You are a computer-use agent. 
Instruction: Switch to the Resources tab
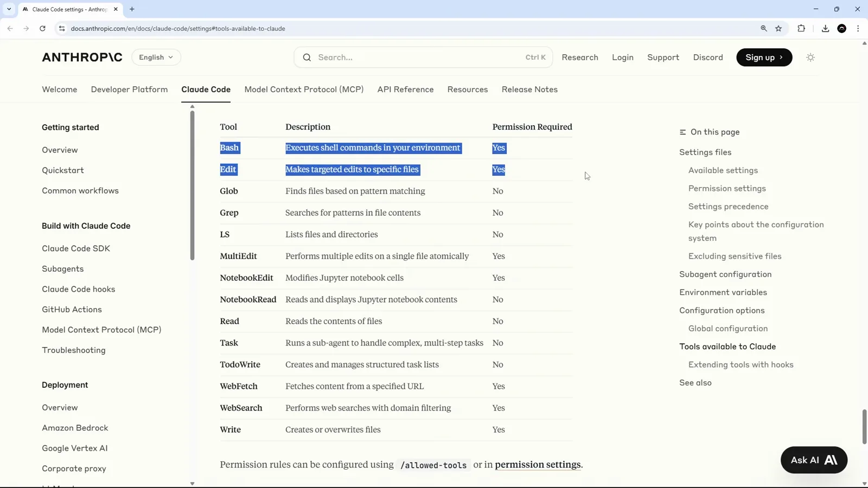click(x=468, y=89)
